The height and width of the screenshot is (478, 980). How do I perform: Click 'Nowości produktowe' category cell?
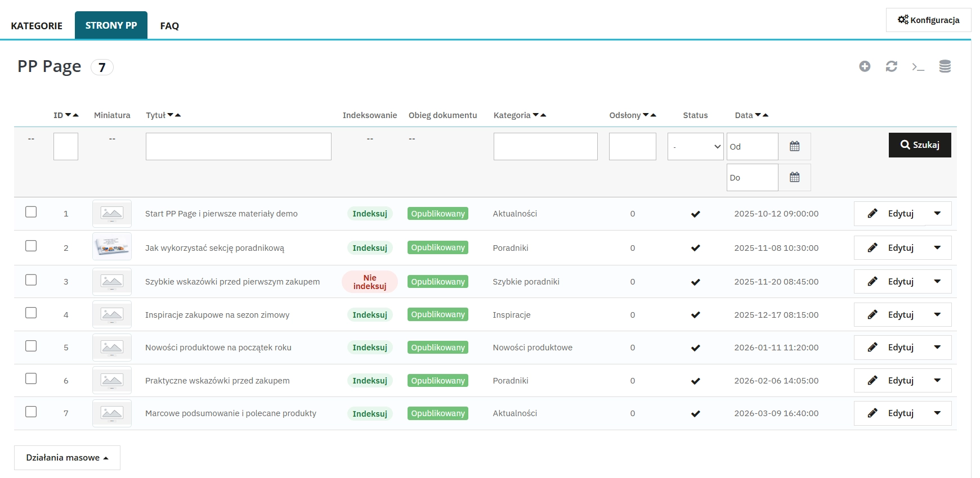532,348
